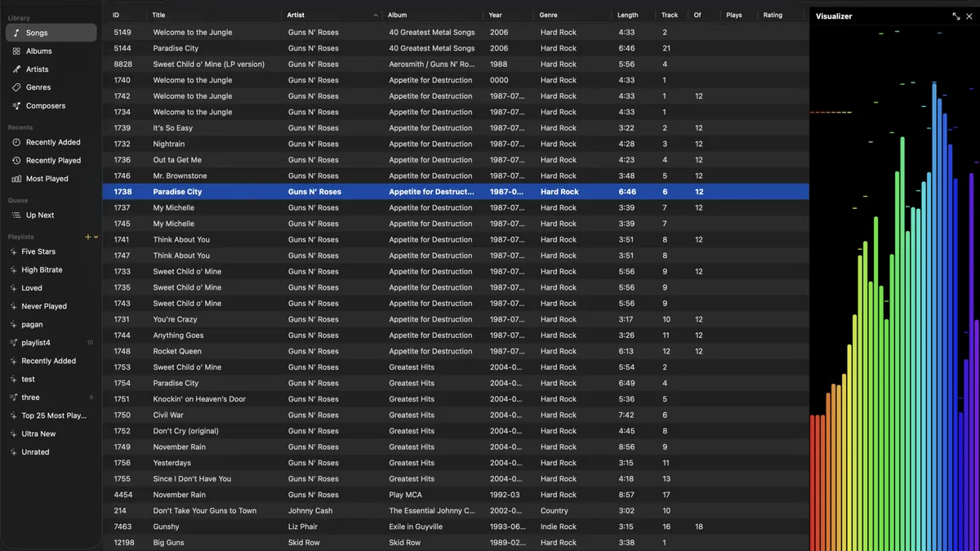
Task: Open the Albums grid icon in Library
Action: tap(16, 51)
